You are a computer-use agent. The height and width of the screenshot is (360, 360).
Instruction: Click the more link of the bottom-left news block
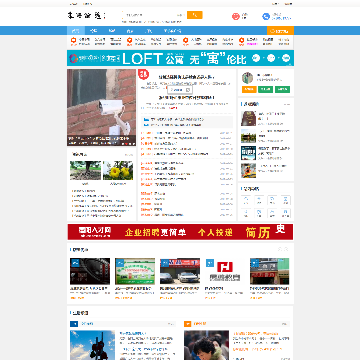(x=171, y=324)
